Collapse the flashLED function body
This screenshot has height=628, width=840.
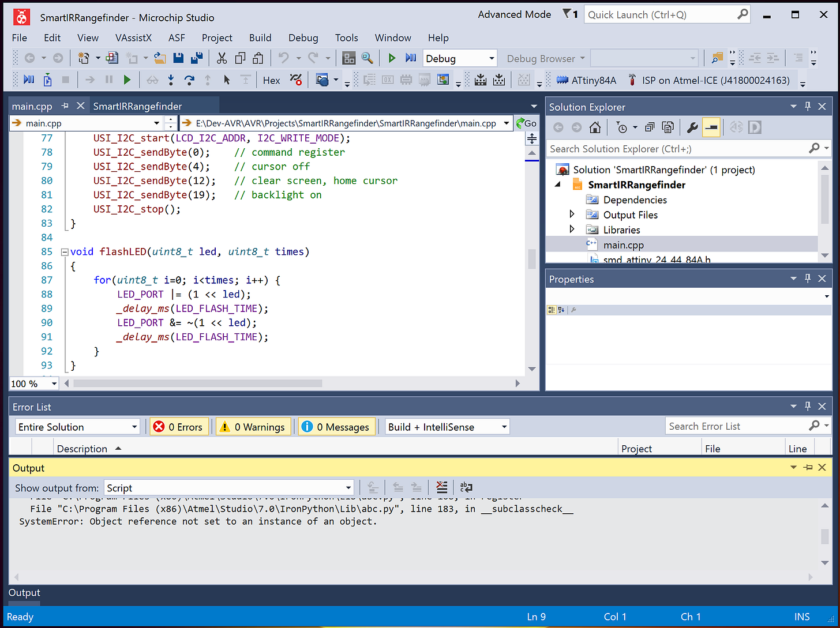pos(65,251)
